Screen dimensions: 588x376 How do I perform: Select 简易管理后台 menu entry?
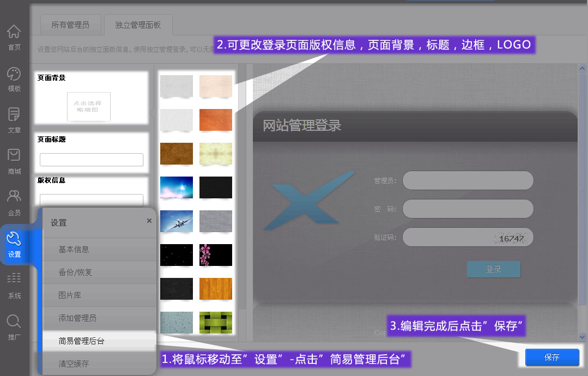point(81,341)
